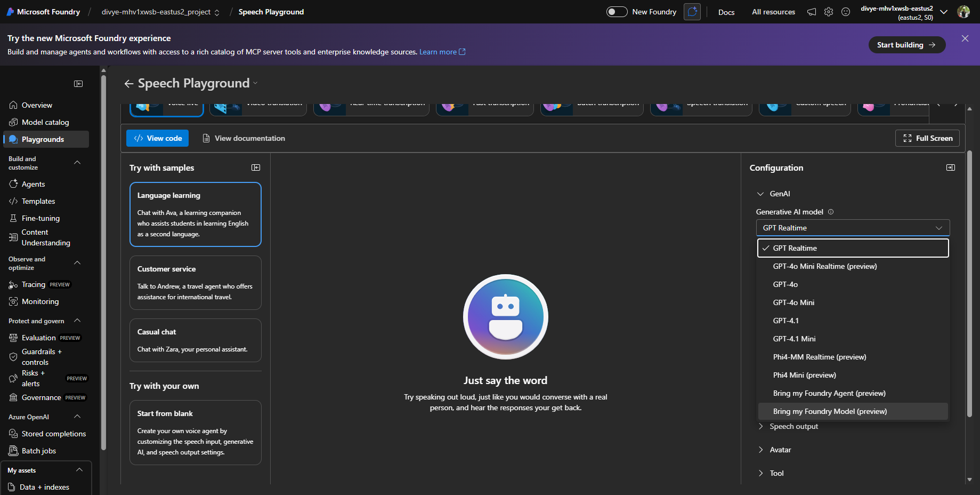Click the icon next to New Foundry toggle

(x=692, y=12)
